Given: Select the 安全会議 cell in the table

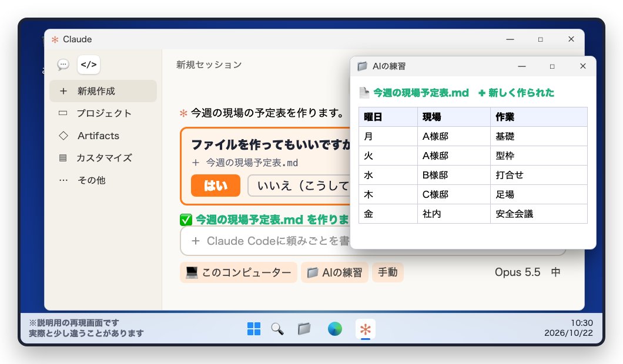Looking at the screenshot, I should pyautogui.click(x=538, y=214).
